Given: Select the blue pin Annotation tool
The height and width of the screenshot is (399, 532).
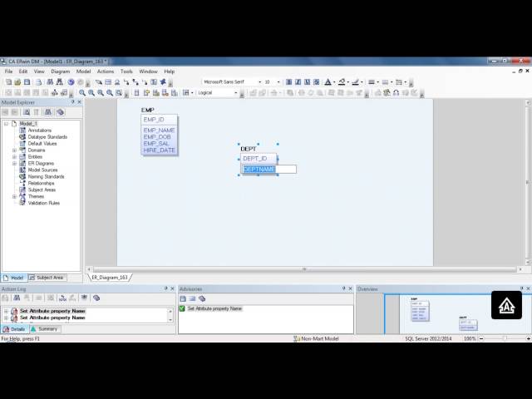Looking at the screenshot, I should (x=163, y=82).
